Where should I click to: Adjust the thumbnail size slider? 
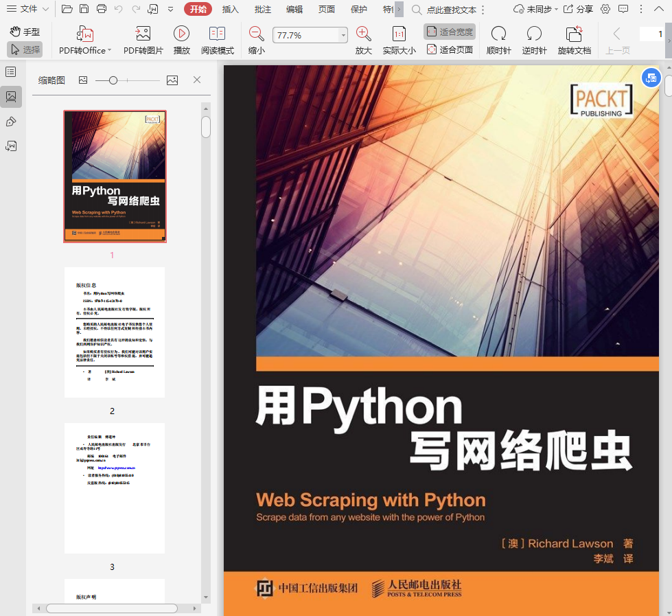click(x=113, y=80)
